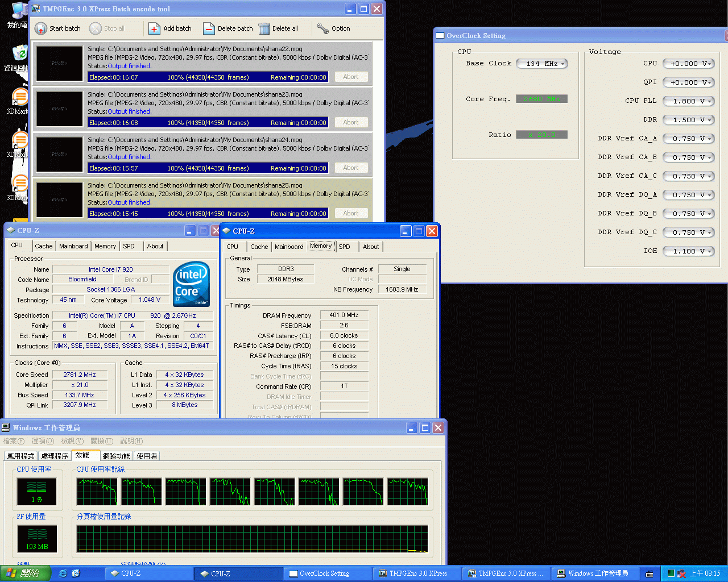Open the DDR Vref DQ_C dropdown
The height and width of the screenshot is (582, 728).
point(688,232)
